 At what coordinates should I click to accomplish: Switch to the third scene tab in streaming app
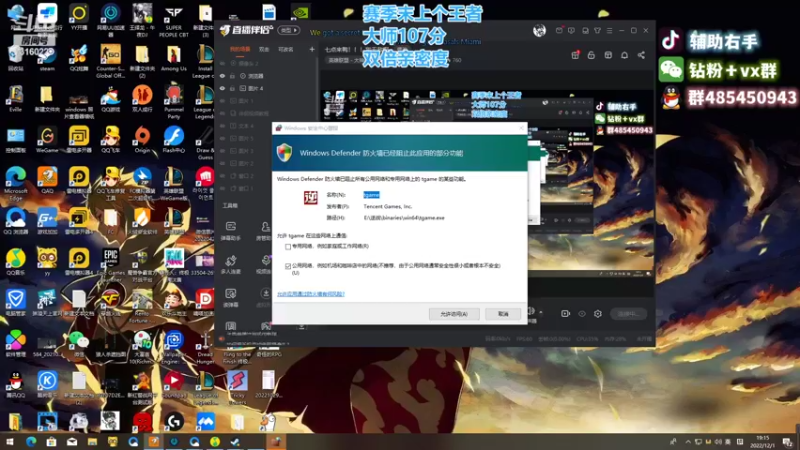(x=286, y=49)
